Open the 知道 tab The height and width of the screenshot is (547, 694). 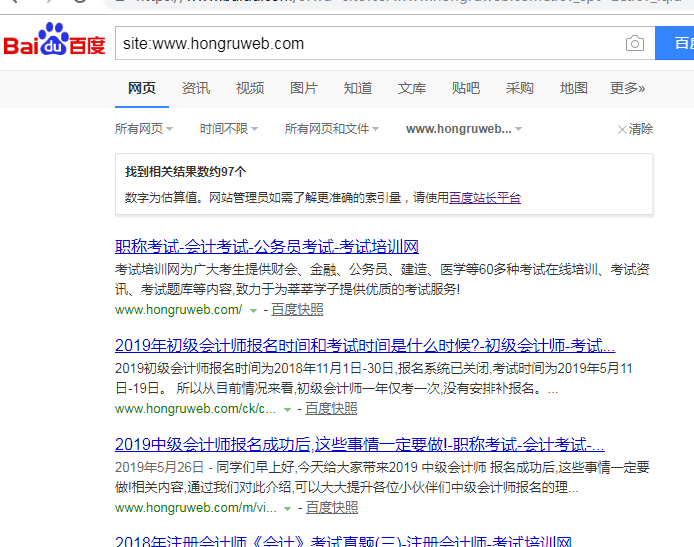pyautogui.click(x=358, y=88)
